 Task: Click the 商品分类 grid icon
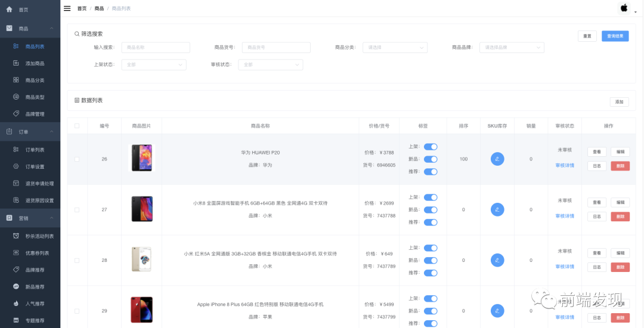point(16,80)
